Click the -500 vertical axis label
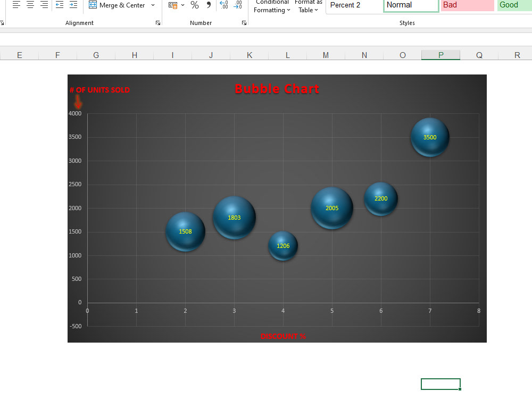 (76, 326)
